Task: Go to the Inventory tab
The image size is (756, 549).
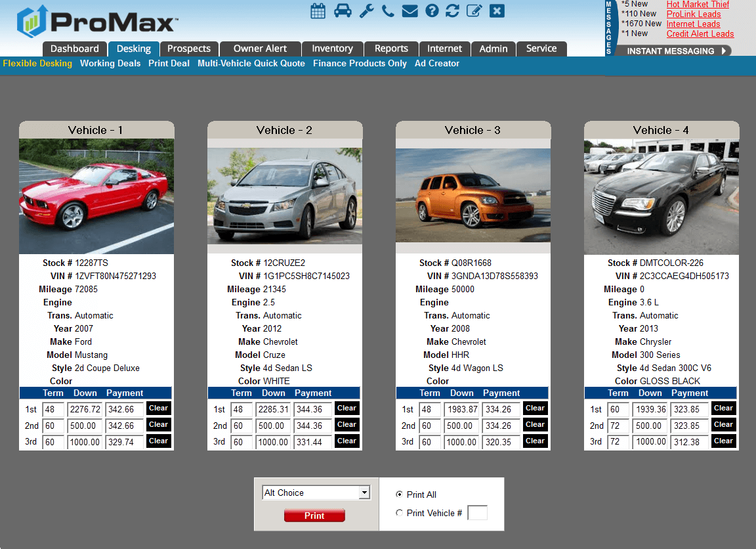Action: 332,49
